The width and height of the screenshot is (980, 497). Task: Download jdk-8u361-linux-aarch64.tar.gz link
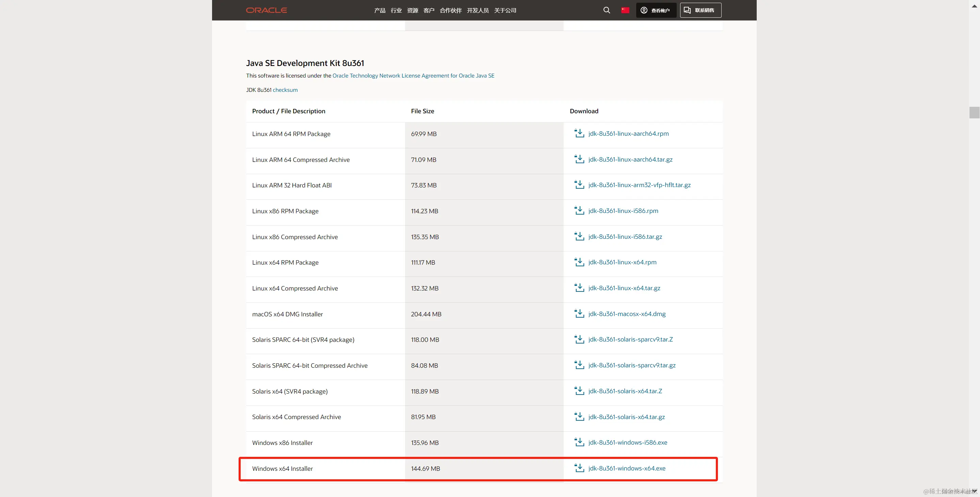point(630,159)
